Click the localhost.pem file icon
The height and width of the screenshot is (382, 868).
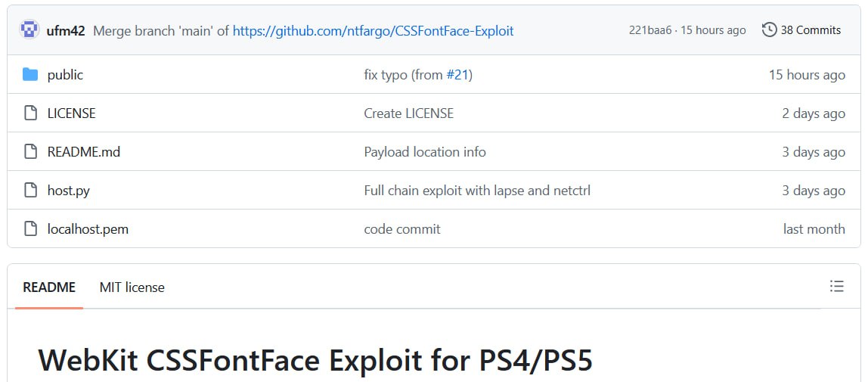(x=30, y=228)
